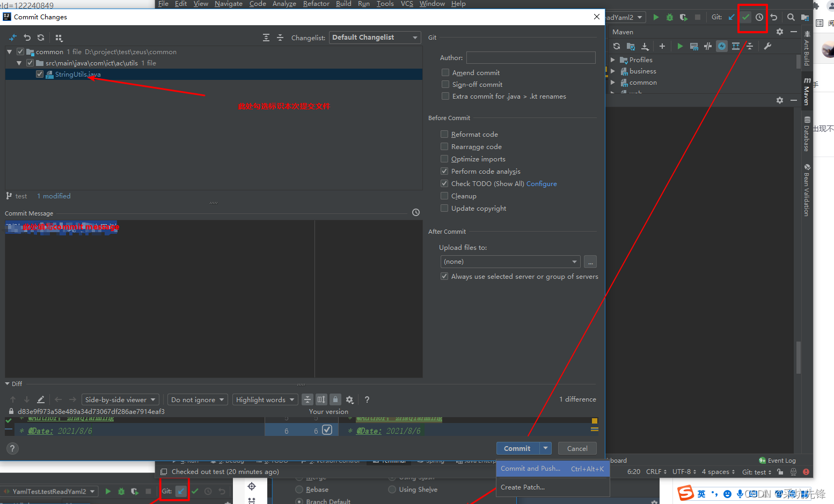Expand all changes in commit tree
This screenshot has height=504, width=834.
point(266,38)
